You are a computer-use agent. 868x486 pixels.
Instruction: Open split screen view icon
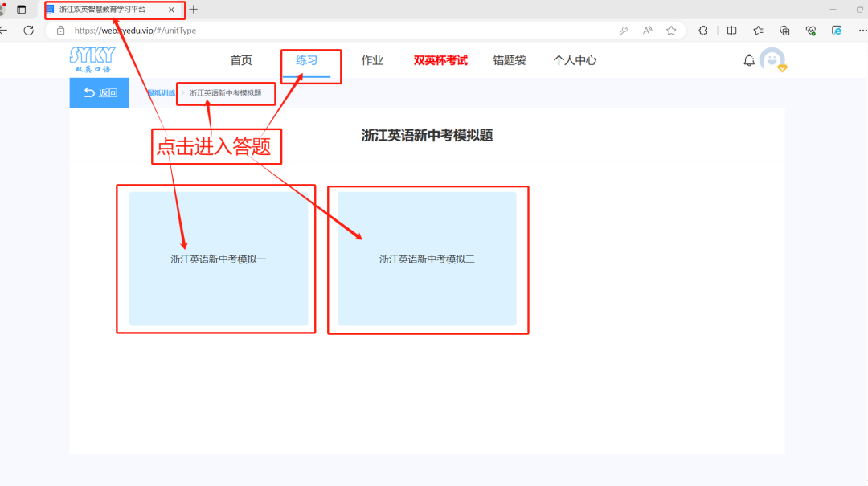click(x=732, y=31)
